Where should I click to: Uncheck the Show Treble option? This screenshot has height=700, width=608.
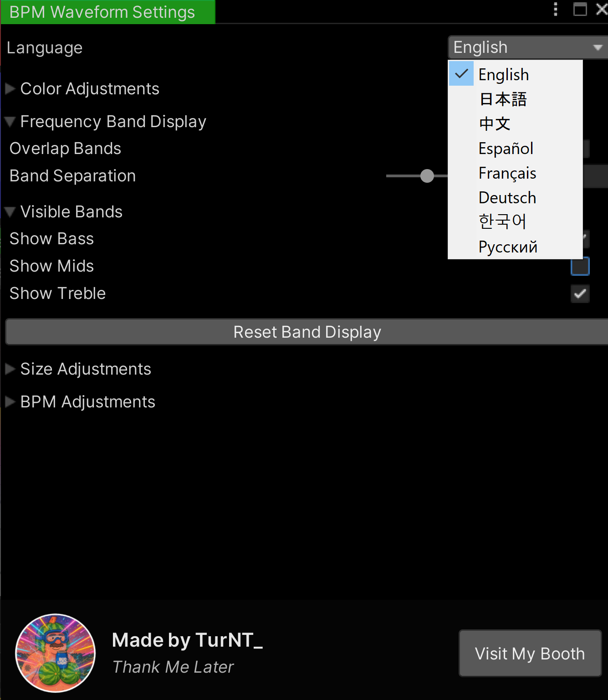(x=580, y=294)
